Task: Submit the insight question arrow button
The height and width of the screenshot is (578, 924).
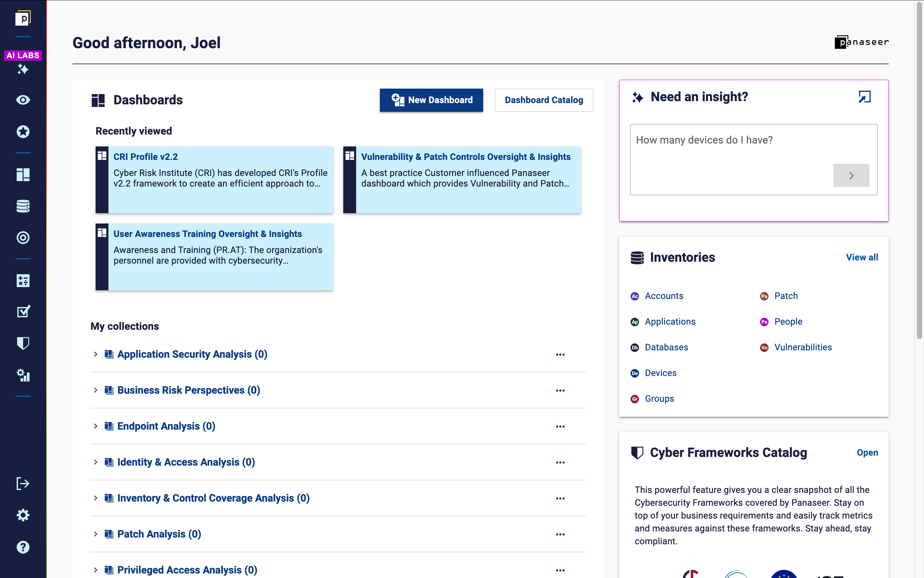Action: click(851, 175)
